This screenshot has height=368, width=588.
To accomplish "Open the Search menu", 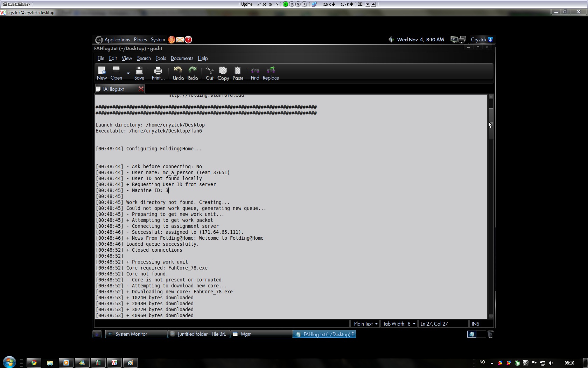I will point(144,58).
